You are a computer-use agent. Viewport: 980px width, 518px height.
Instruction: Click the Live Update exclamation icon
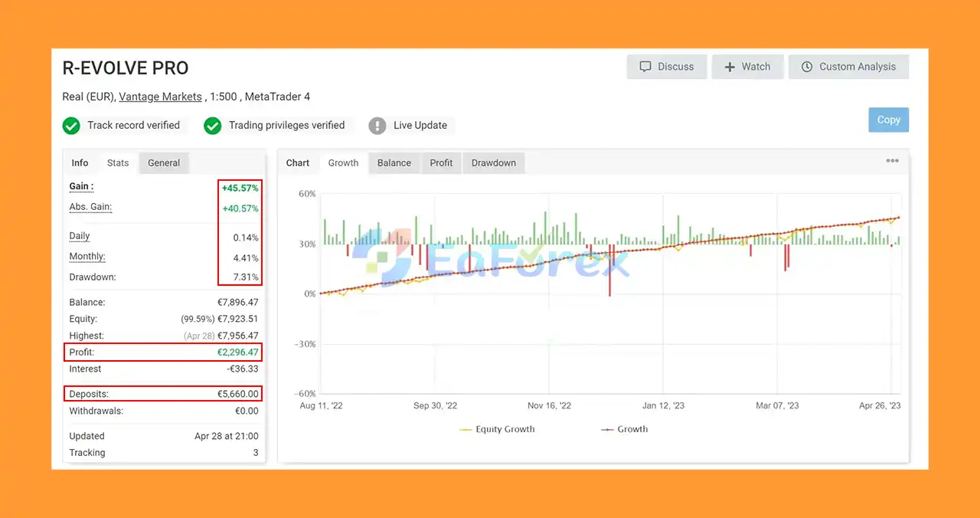tap(377, 126)
